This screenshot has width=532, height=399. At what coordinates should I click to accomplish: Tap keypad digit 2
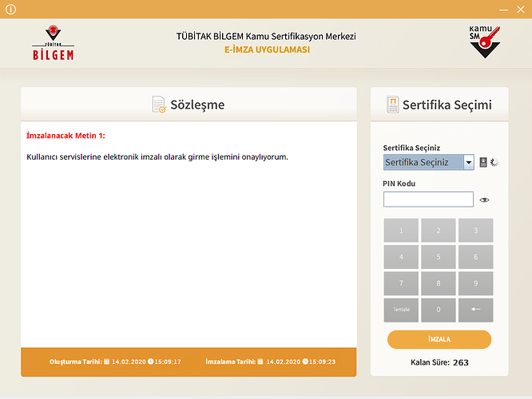(439, 231)
